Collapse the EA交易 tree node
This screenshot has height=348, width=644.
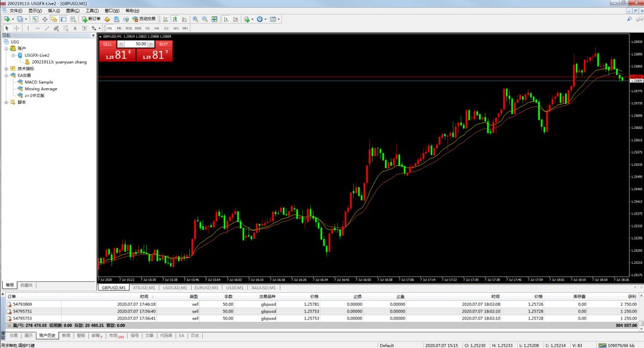pos(6,75)
